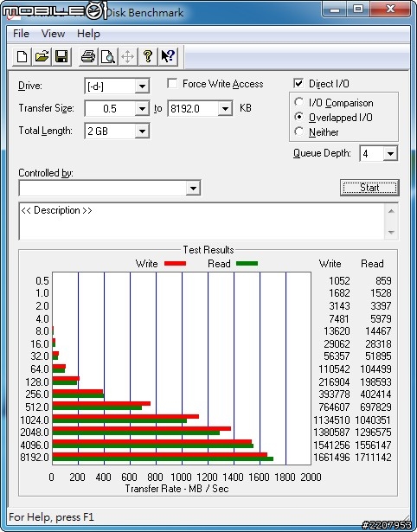The width and height of the screenshot is (417, 532).
Task: Save results using the floppy disk icon
Action: [61, 56]
